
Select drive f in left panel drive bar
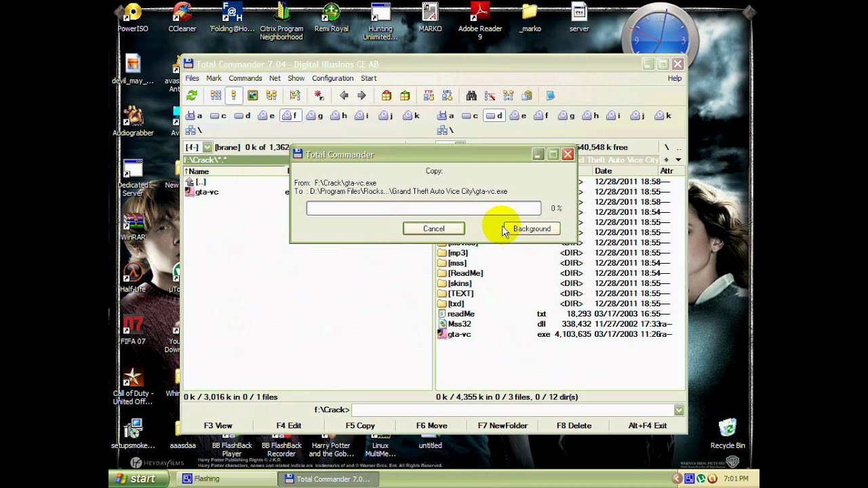point(290,116)
